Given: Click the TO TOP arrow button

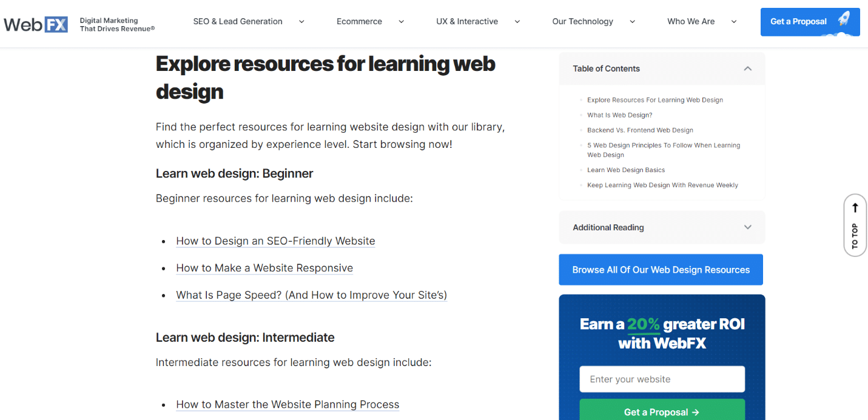Looking at the screenshot, I should pos(855,225).
